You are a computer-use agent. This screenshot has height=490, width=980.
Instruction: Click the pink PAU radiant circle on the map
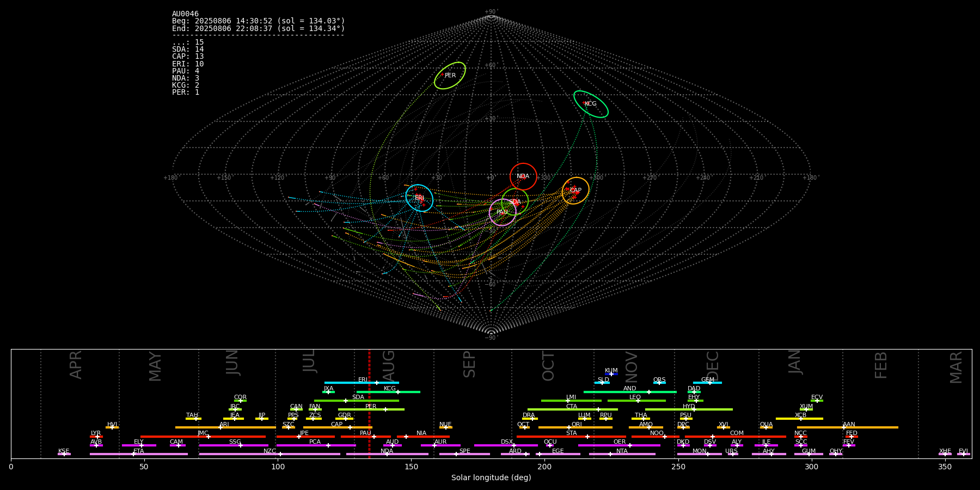click(x=503, y=212)
